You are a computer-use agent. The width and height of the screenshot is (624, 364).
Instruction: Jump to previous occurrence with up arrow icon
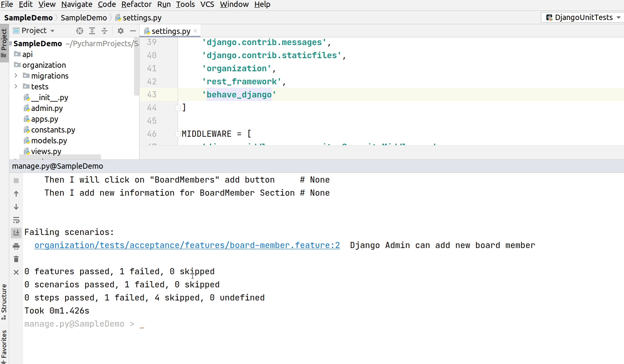[x=16, y=194]
